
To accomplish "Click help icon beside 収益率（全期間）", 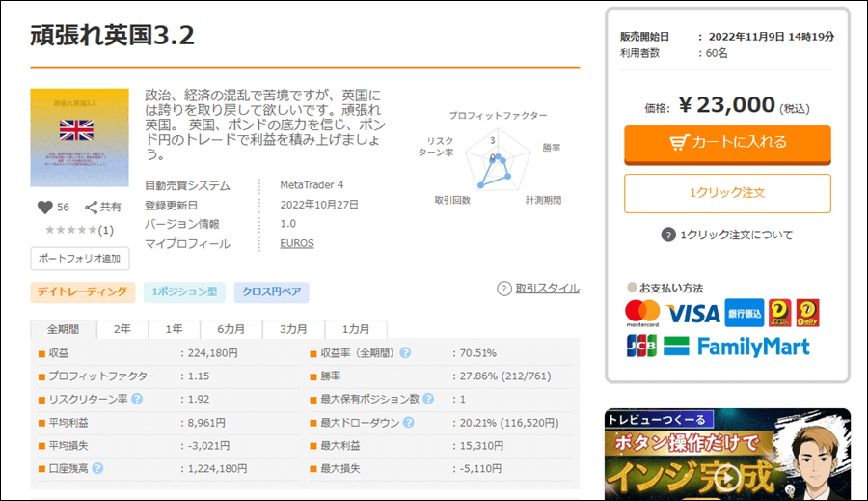I will 406,353.
